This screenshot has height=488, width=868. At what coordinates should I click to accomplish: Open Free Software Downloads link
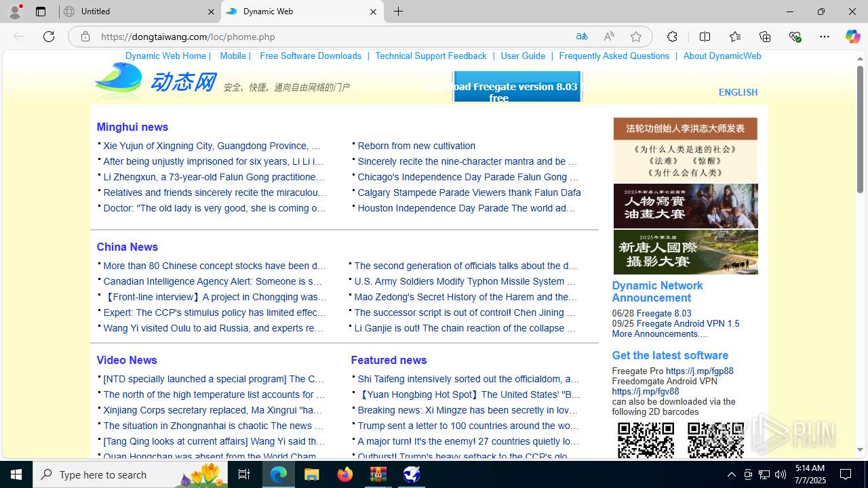point(311,56)
